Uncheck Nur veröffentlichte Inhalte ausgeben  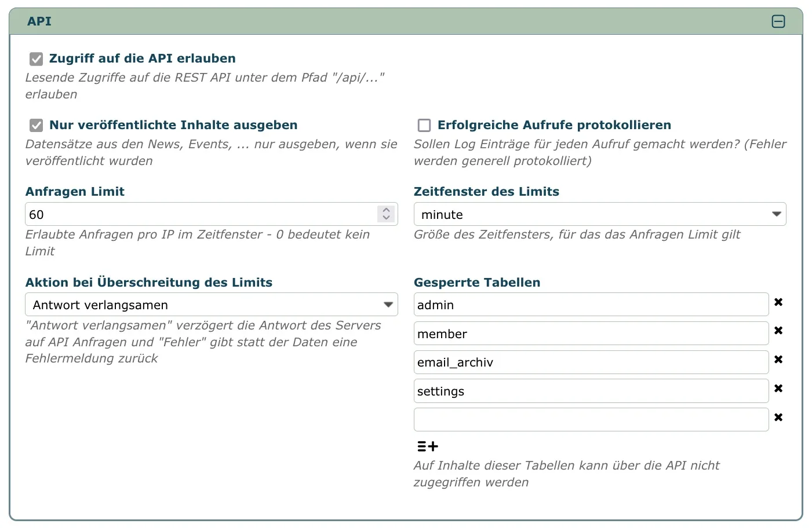37,125
